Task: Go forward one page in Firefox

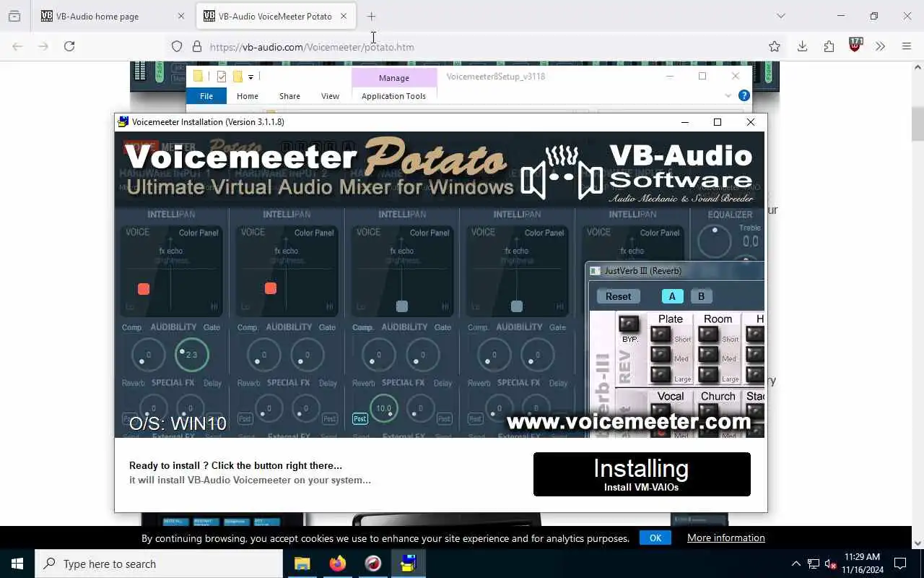Action: pos(43,46)
